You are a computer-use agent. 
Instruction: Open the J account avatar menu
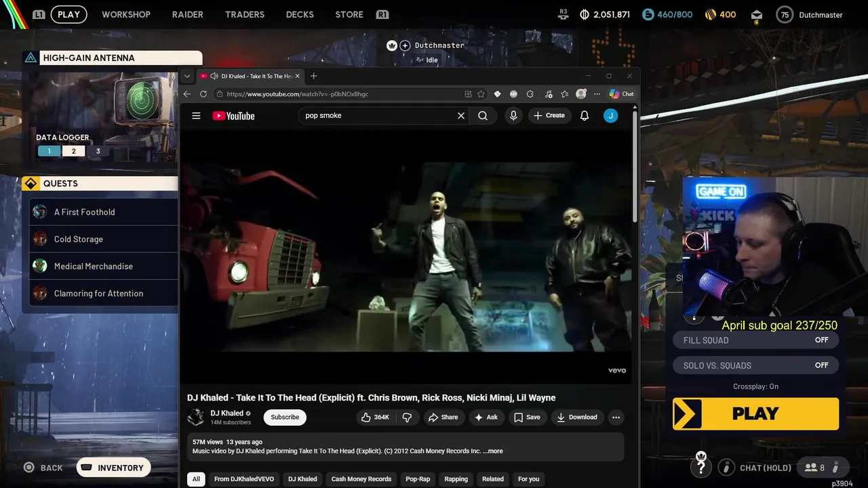(x=610, y=116)
